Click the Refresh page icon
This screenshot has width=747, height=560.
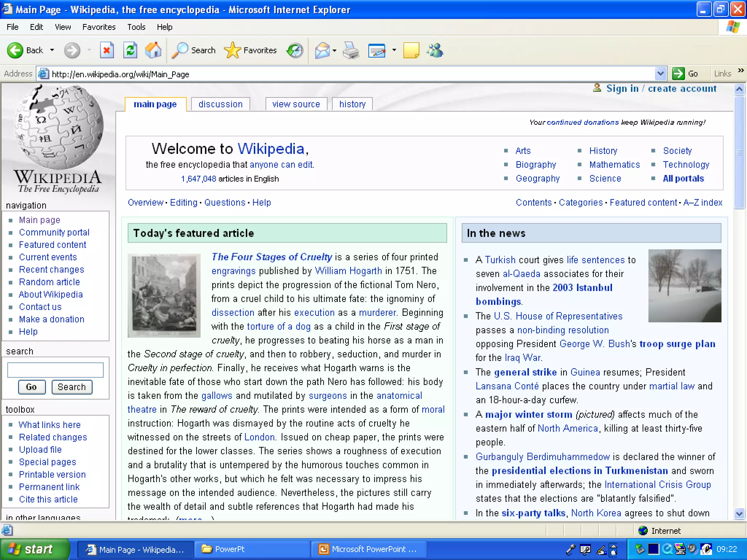click(x=130, y=50)
